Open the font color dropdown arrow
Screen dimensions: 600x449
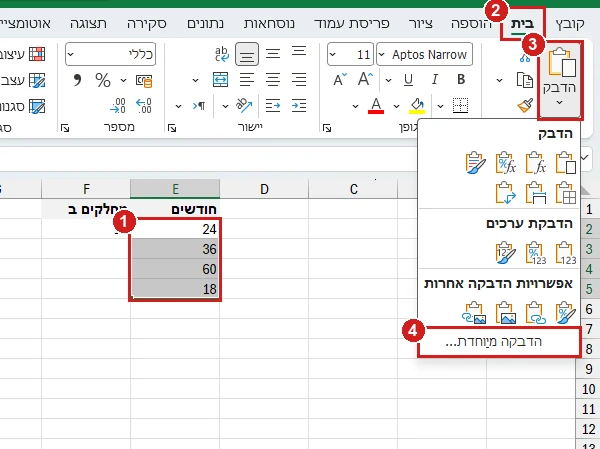point(355,106)
